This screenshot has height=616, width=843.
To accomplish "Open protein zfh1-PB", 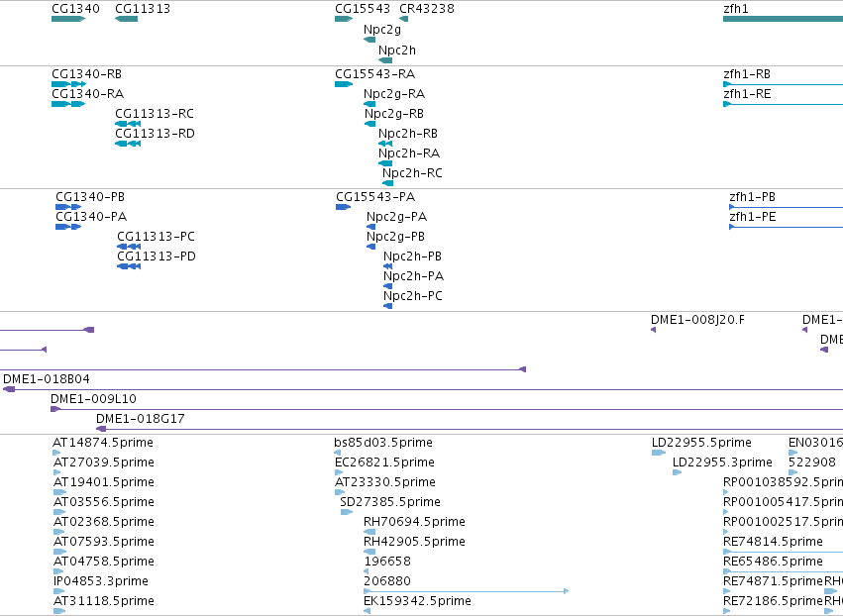I will (752, 197).
